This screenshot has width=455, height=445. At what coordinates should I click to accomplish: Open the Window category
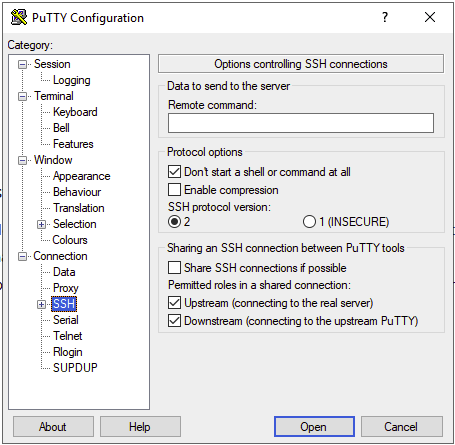pyautogui.click(x=53, y=160)
